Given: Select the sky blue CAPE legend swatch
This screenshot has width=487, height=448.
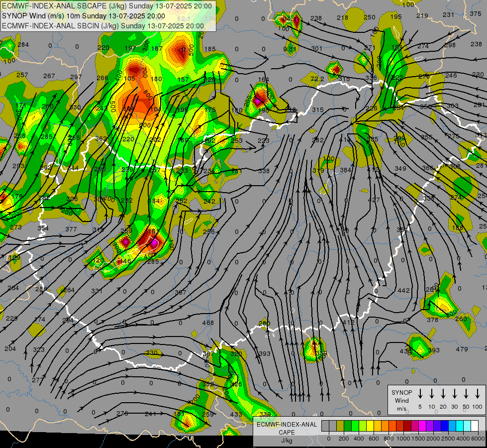Looking at the screenshot, I should [x=452, y=426].
